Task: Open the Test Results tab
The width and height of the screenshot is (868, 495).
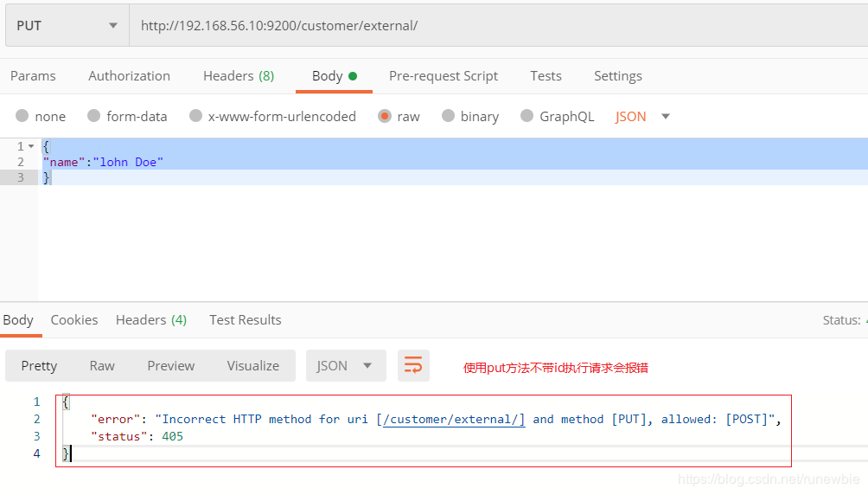Action: [x=246, y=320]
